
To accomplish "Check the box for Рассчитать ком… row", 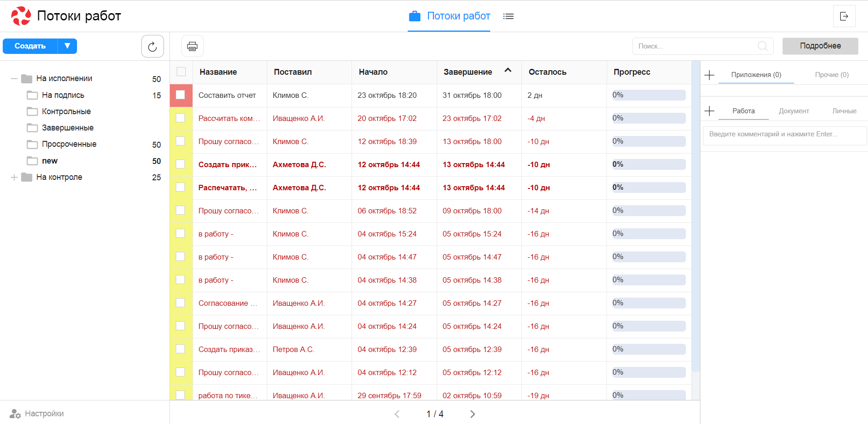I will click(x=180, y=118).
